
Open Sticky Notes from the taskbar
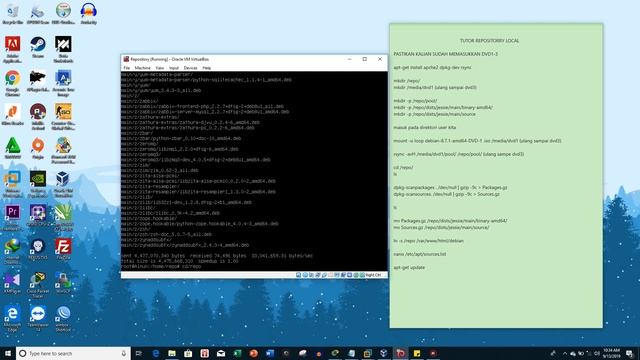click(417, 353)
